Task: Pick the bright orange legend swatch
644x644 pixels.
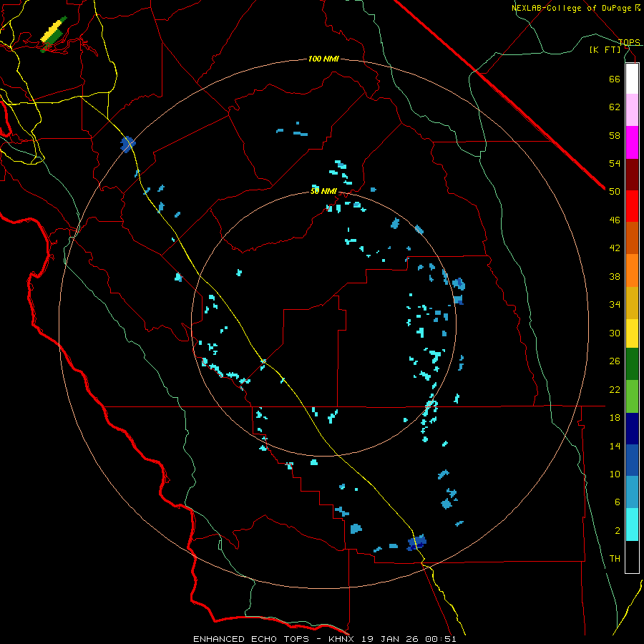Action: pos(632,270)
